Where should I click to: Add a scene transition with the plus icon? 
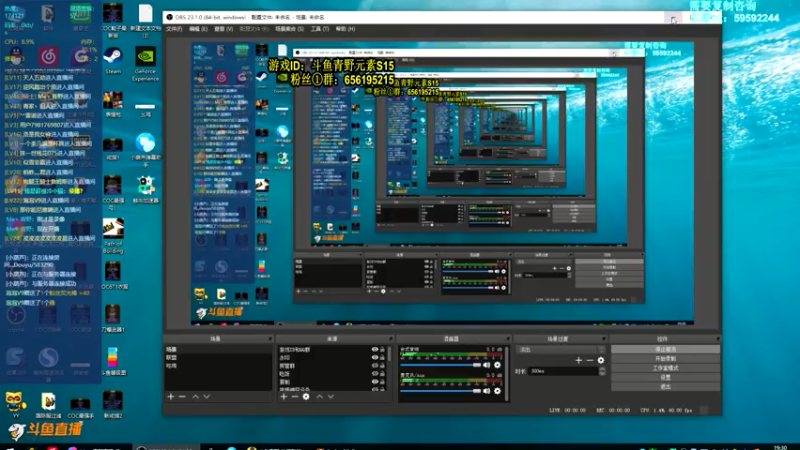click(579, 360)
